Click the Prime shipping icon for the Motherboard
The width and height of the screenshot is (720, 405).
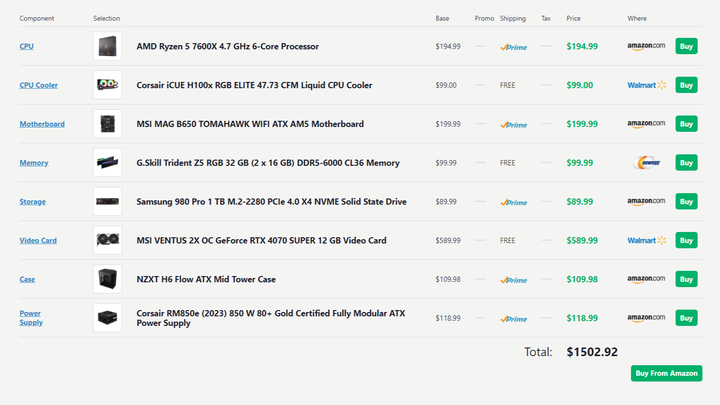tap(513, 124)
